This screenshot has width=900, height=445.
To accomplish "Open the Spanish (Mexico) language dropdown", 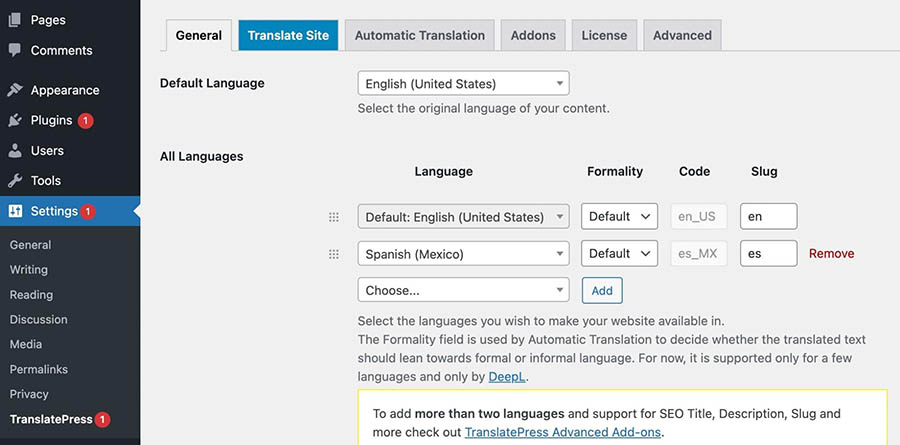I will click(x=463, y=254).
